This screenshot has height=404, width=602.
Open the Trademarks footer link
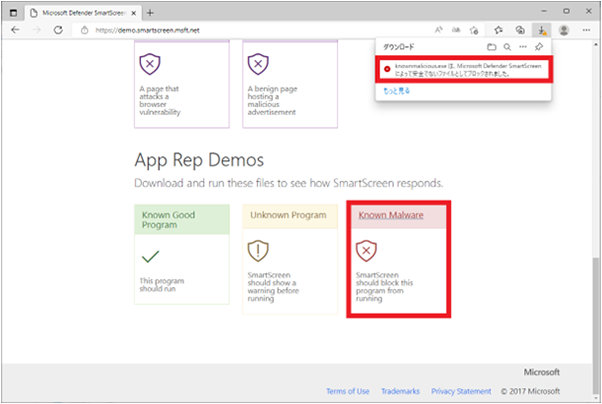400,391
